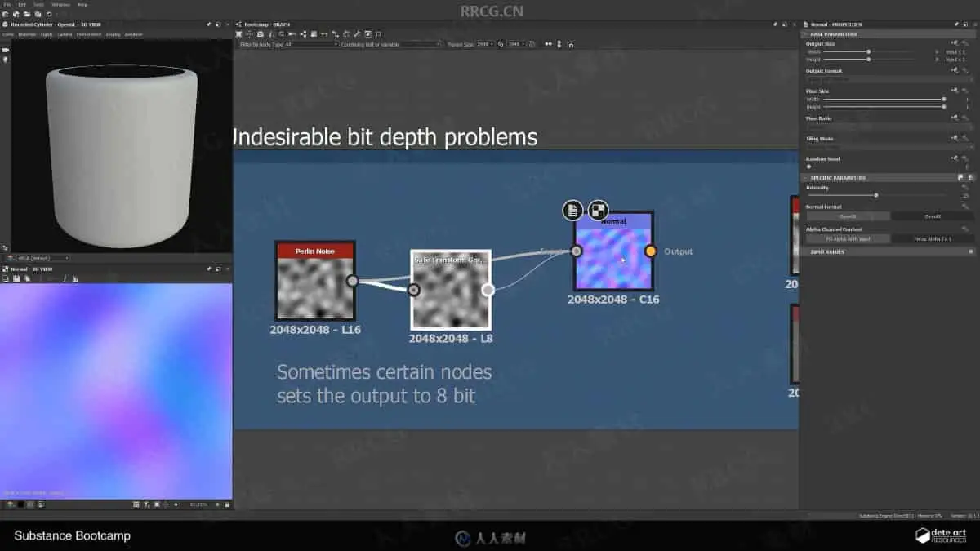Toggle the parent size link lock icon
The image size is (980, 551).
[x=502, y=44]
